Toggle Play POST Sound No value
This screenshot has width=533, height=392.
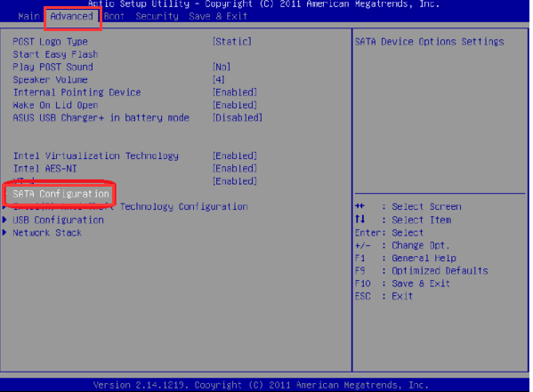tap(222, 67)
